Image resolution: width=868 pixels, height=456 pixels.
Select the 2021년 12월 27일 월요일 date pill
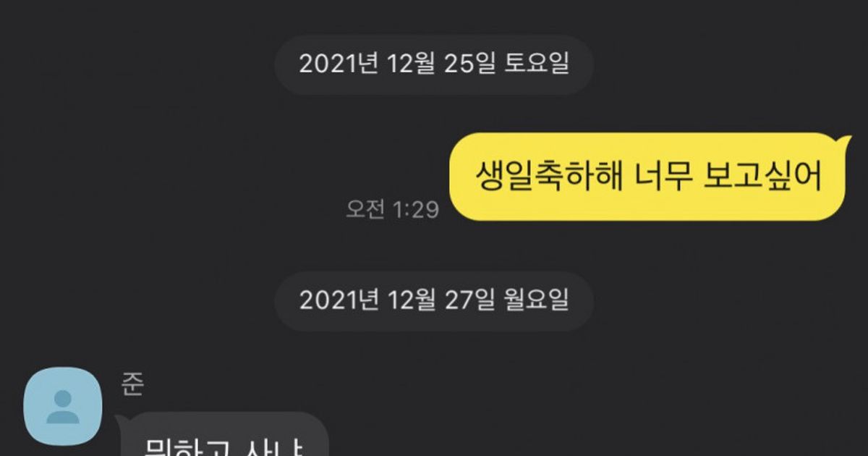click(x=434, y=300)
